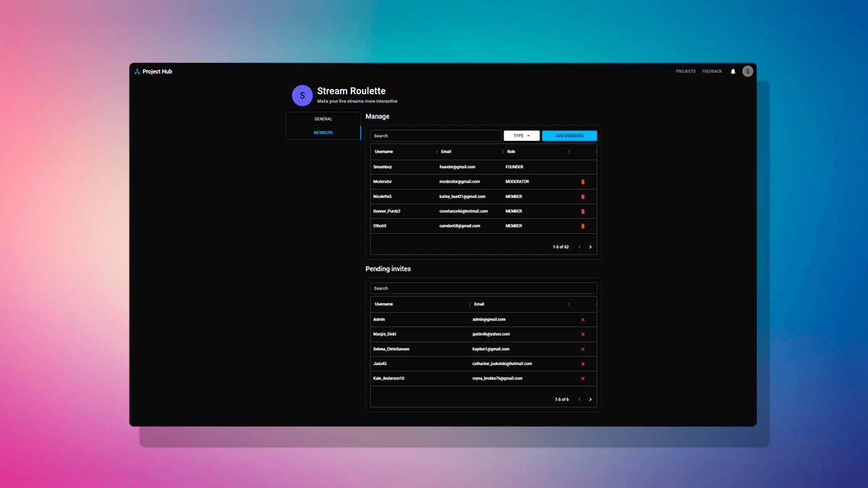Select the Jada45 username cell
This screenshot has width=868, height=488.
click(x=380, y=364)
